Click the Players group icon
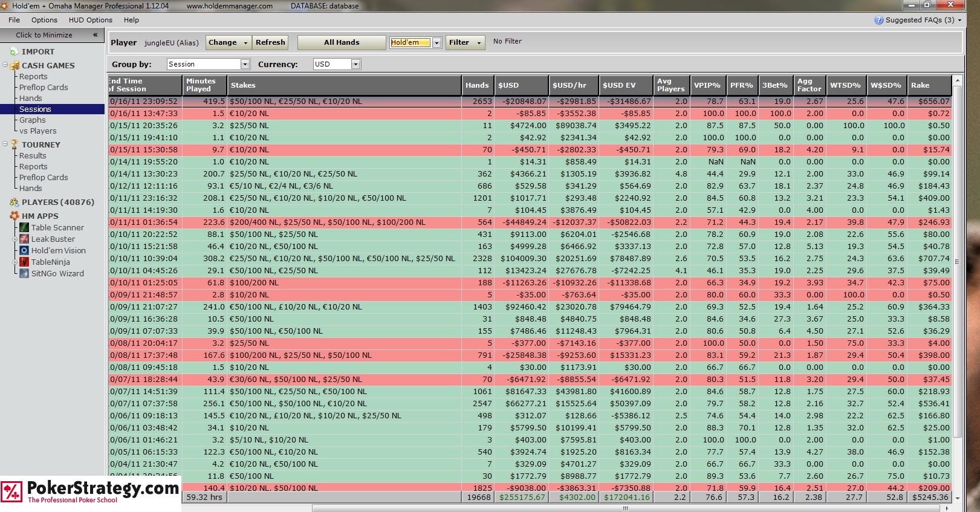This screenshot has height=512, width=980. pyautogui.click(x=15, y=202)
